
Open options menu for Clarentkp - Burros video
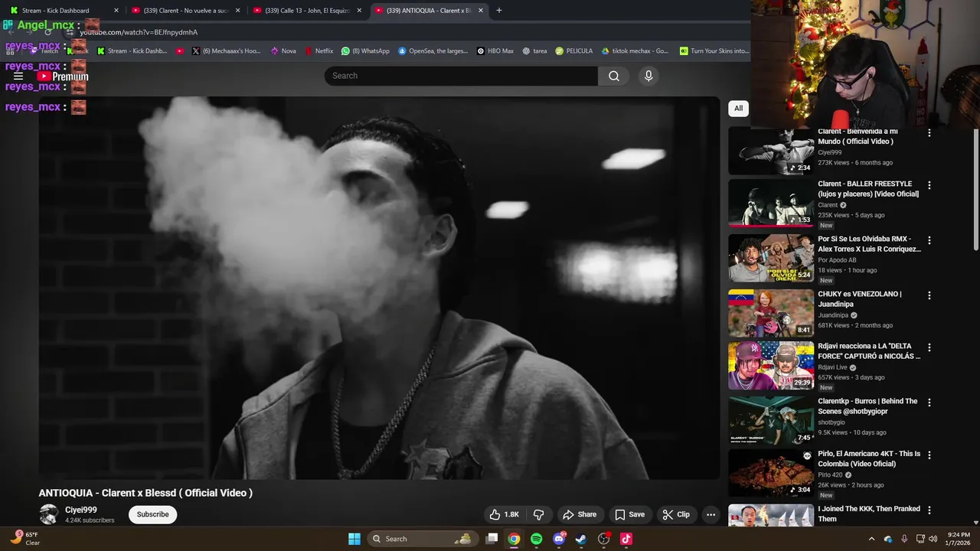point(929,403)
